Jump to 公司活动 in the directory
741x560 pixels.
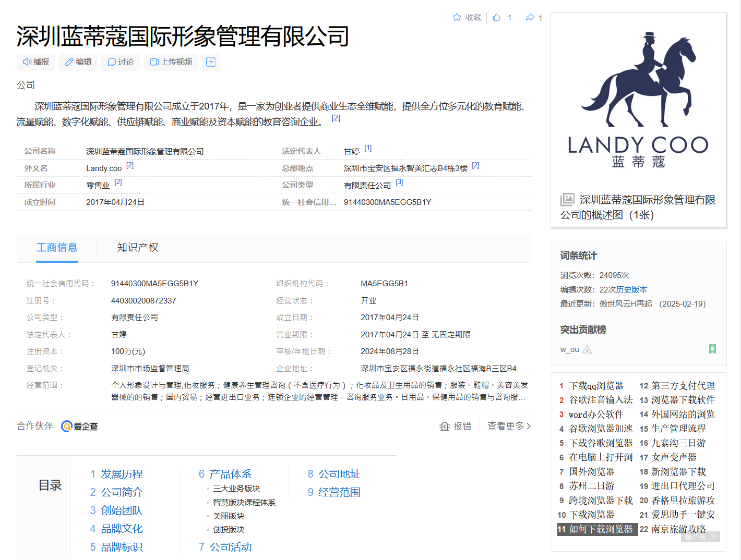[231, 547]
